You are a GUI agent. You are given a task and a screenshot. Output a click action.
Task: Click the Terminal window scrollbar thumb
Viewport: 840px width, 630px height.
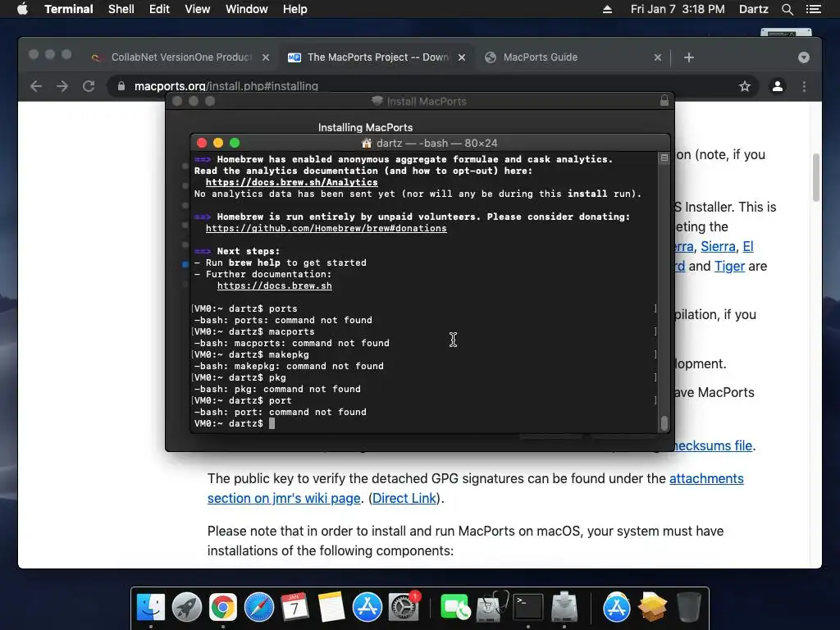[664, 422]
